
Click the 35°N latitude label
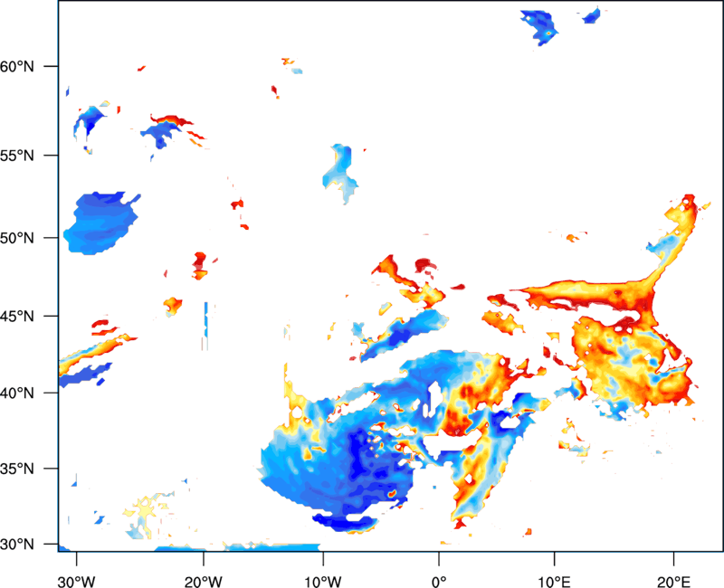point(17,469)
